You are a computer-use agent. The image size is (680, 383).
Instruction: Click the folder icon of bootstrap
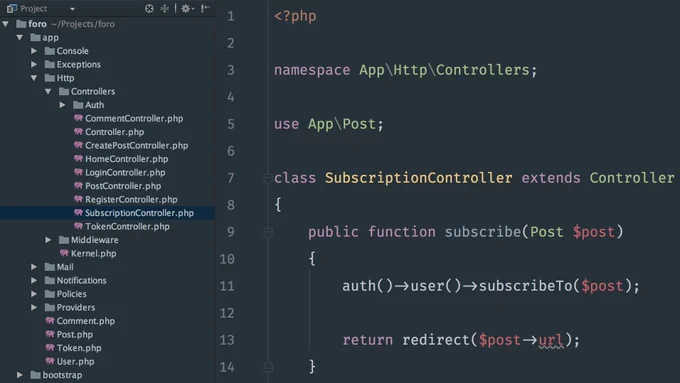(x=36, y=374)
